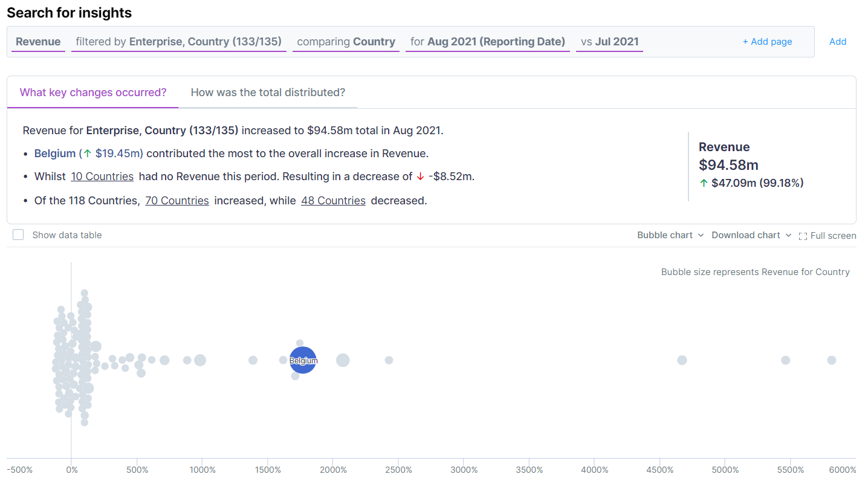
Task: Edit the 'filtered by Enterprise, Country' filter
Action: click(179, 42)
